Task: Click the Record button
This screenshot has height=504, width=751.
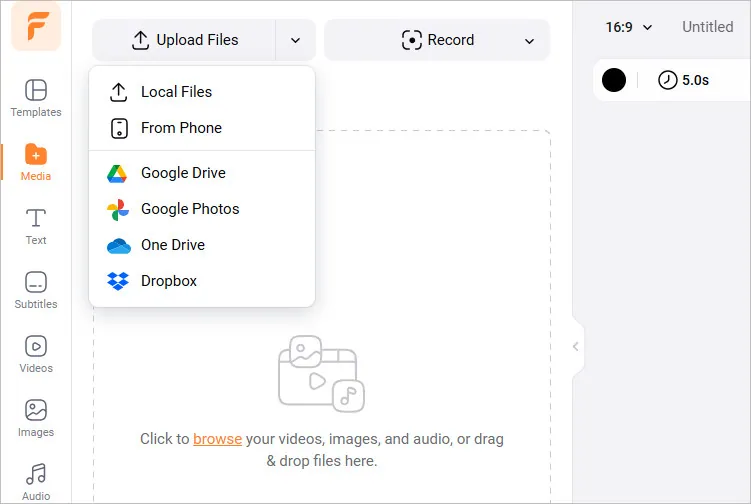Action: 438,40
